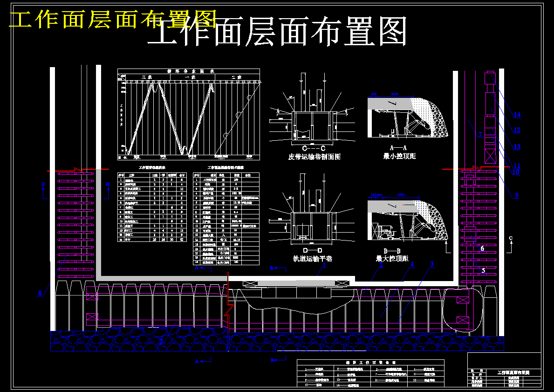Click callout number 4 beside callout 3
This screenshot has width=554, height=392.
coord(411,264)
